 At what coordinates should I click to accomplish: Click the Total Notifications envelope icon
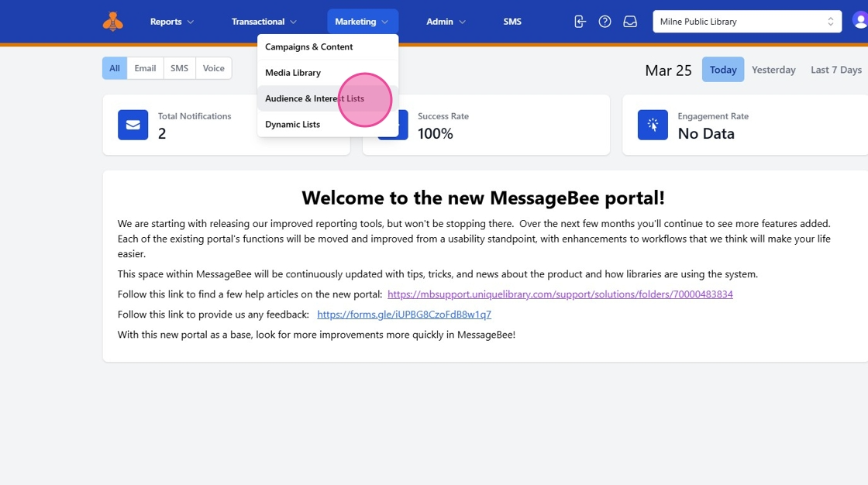pos(133,126)
